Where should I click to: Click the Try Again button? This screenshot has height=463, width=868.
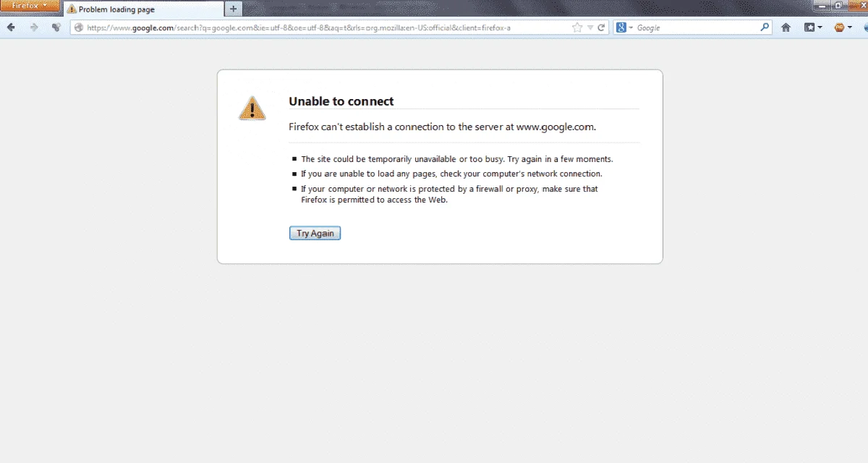click(315, 234)
